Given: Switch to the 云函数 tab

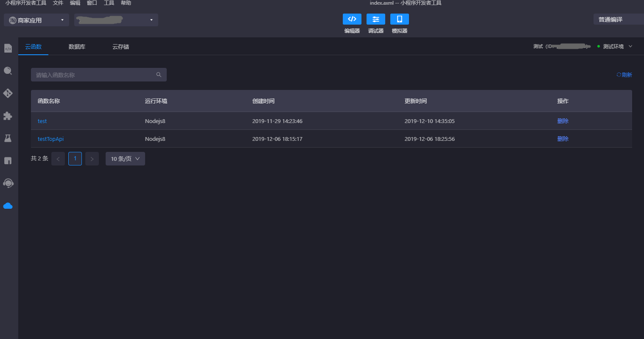Looking at the screenshot, I should tap(34, 47).
